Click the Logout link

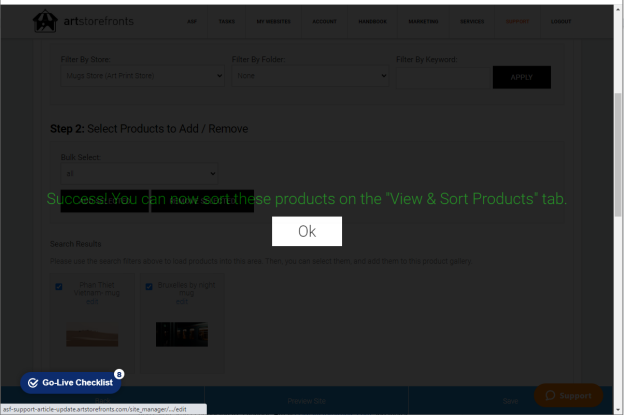[561, 21]
